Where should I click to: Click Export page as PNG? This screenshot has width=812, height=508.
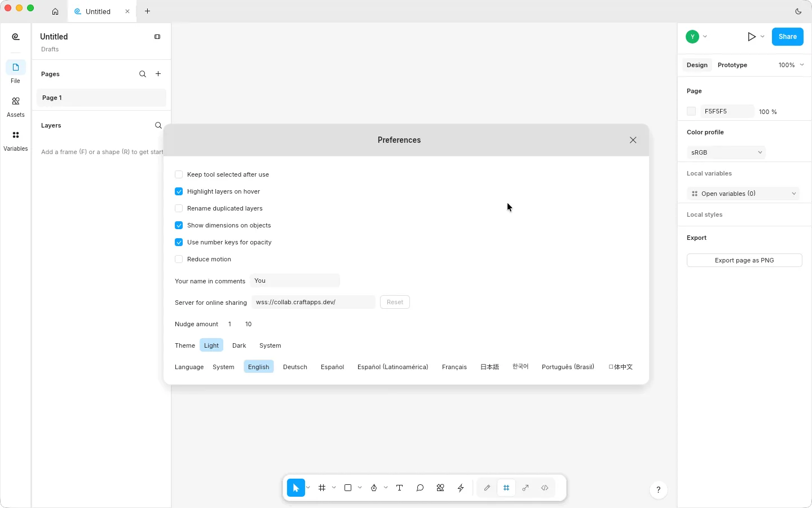pos(744,260)
